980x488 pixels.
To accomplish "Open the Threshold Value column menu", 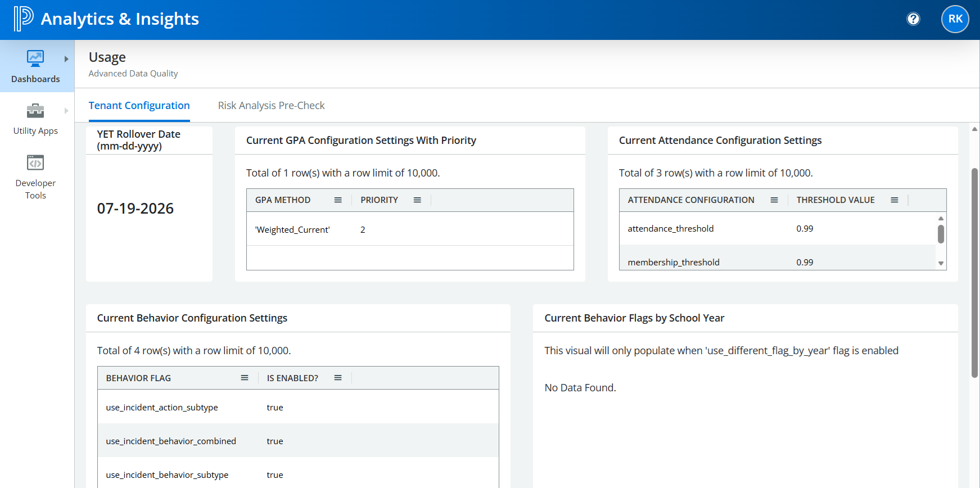I will pyautogui.click(x=895, y=200).
